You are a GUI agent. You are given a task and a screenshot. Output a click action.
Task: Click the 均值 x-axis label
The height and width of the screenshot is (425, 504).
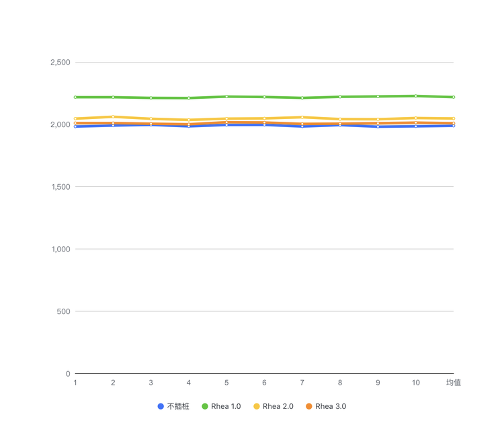(454, 383)
